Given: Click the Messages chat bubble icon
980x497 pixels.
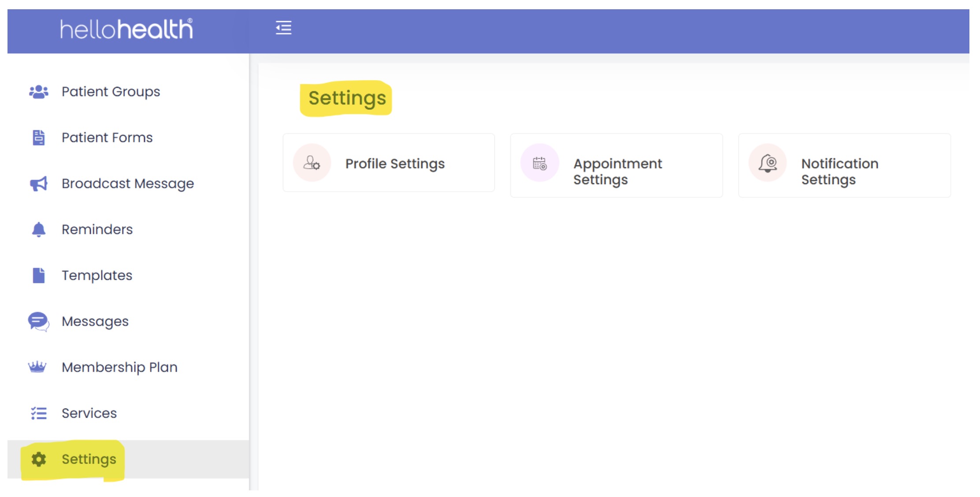Looking at the screenshot, I should tap(38, 322).
